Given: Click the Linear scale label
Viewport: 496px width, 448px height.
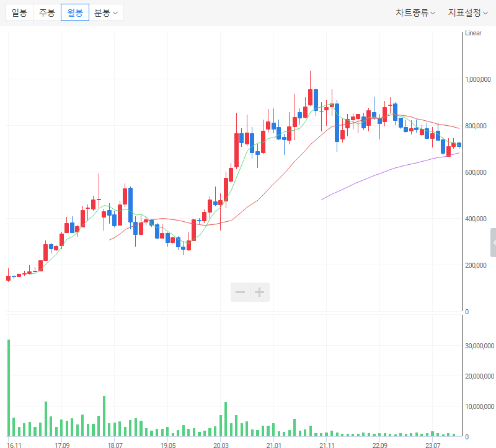Looking at the screenshot, I should click(473, 33).
